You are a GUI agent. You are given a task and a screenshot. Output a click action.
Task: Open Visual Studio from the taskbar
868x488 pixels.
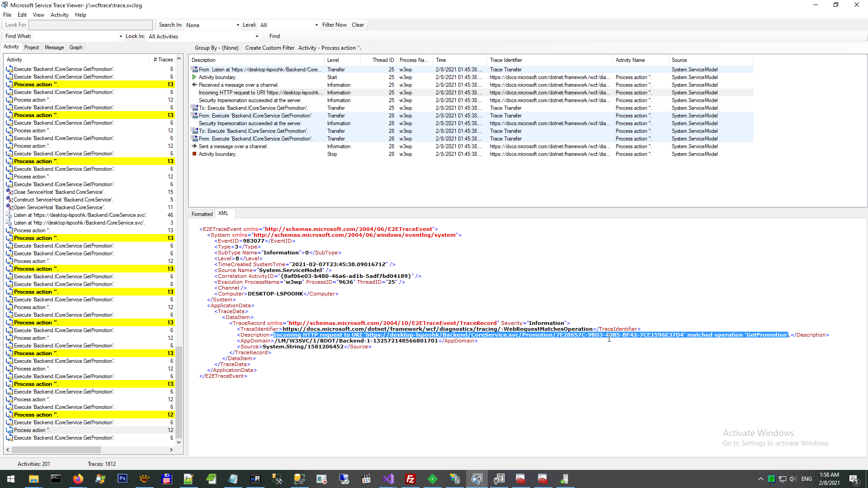pos(388,479)
